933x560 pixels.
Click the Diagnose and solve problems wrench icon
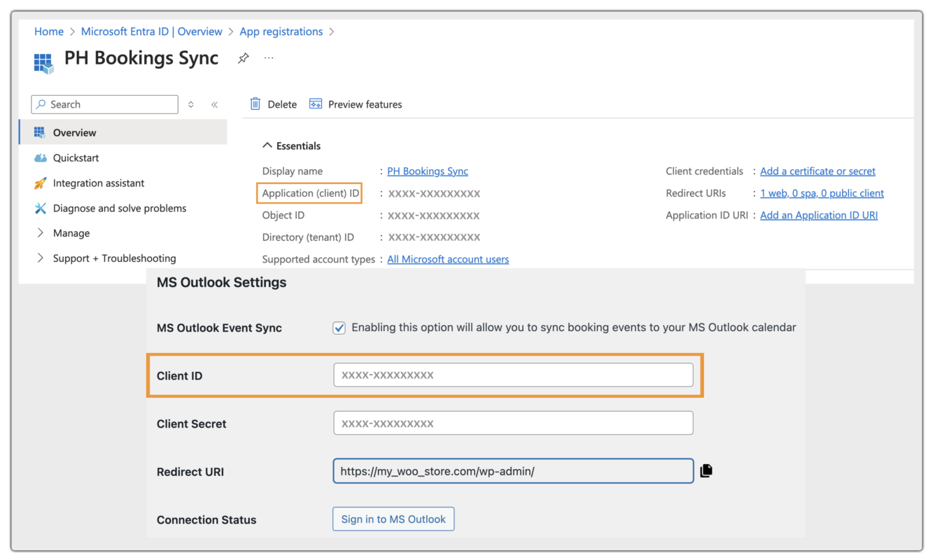[x=40, y=208]
